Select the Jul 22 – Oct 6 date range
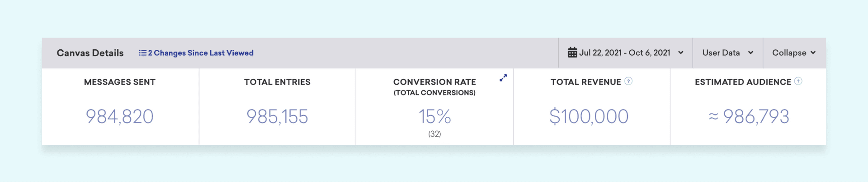This screenshot has height=182, width=868. [624, 53]
